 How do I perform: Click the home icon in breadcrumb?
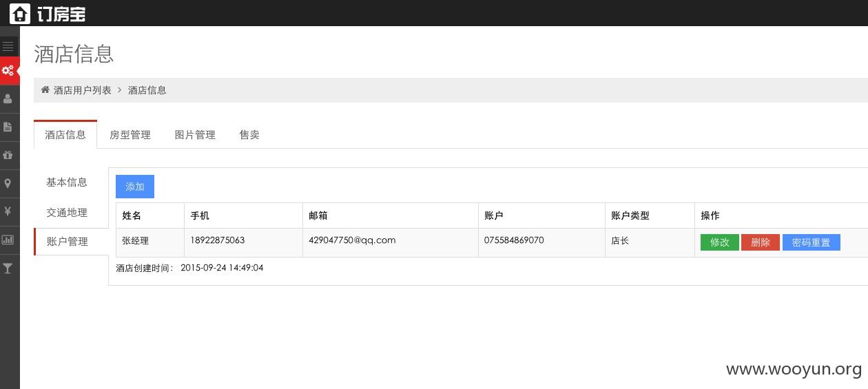(45, 90)
